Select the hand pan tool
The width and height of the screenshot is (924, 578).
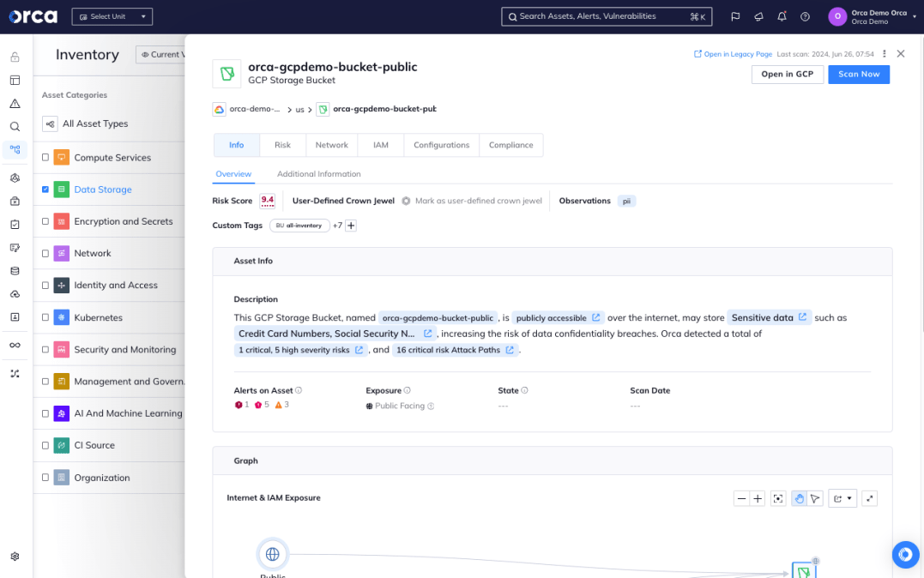[x=799, y=498]
